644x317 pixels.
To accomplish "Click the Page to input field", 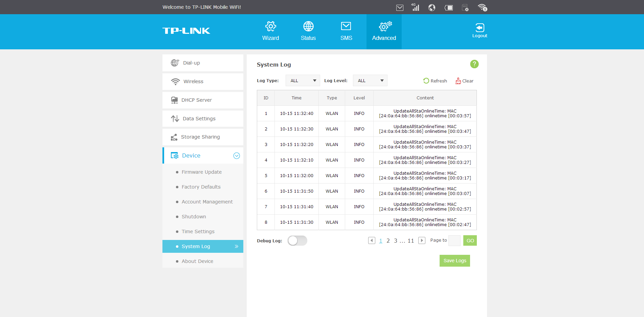I will coord(454,241).
